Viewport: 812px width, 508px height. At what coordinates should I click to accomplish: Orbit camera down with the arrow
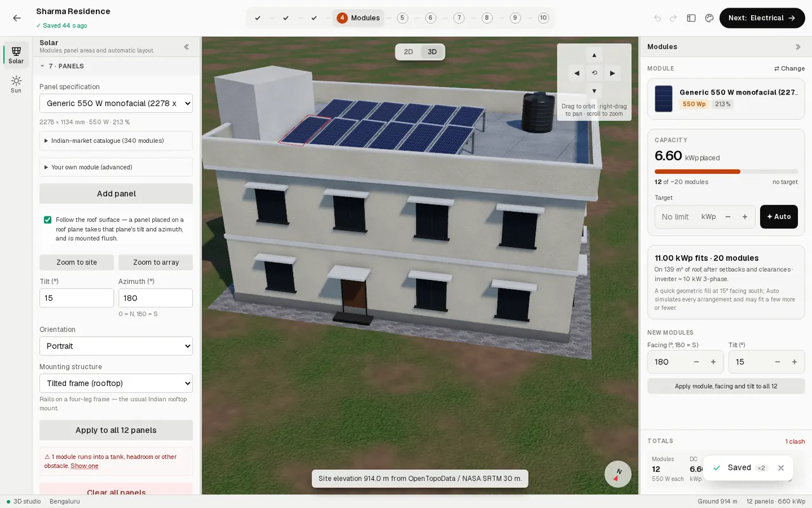point(594,91)
